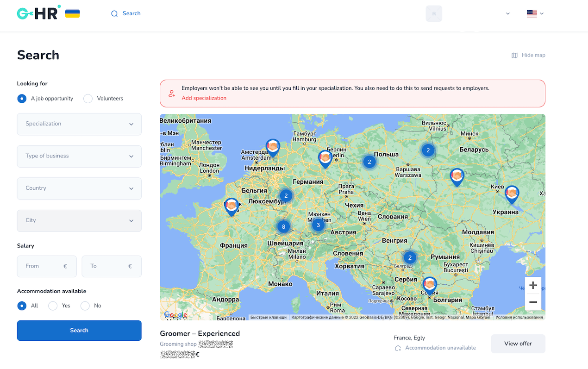Select accommodation No radio option
588x369 pixels.
[x=85, y=306]
